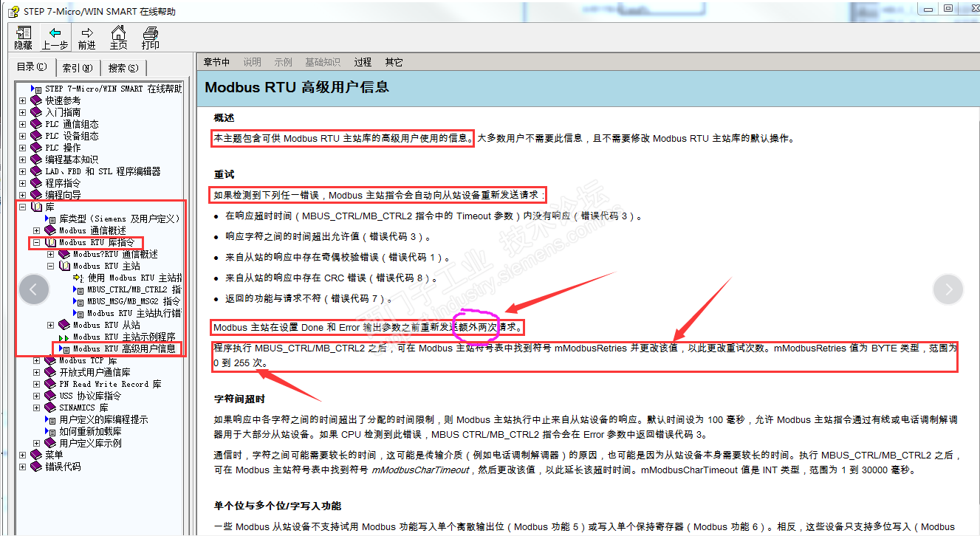Click the book icon beside 菜单

36,455
